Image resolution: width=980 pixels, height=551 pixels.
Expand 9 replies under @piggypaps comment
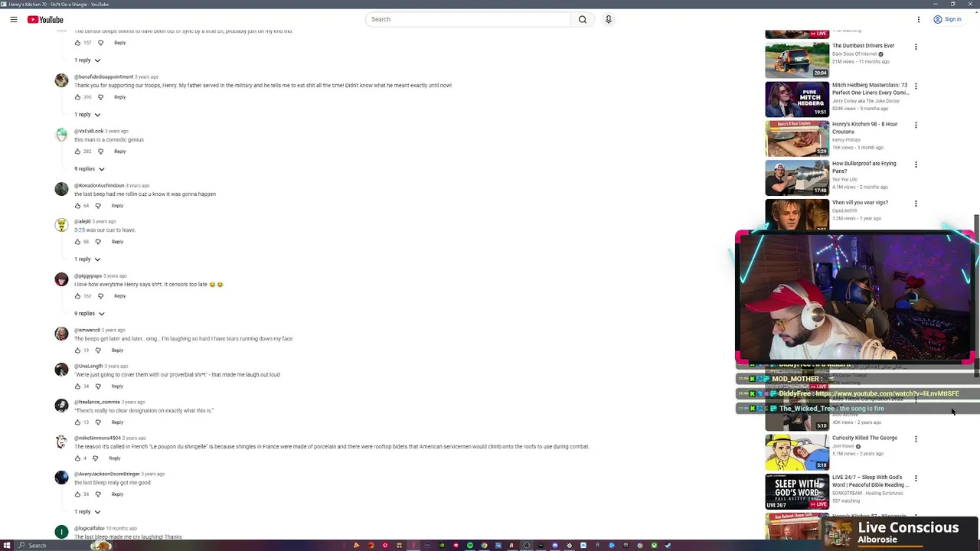coord(90,314)
